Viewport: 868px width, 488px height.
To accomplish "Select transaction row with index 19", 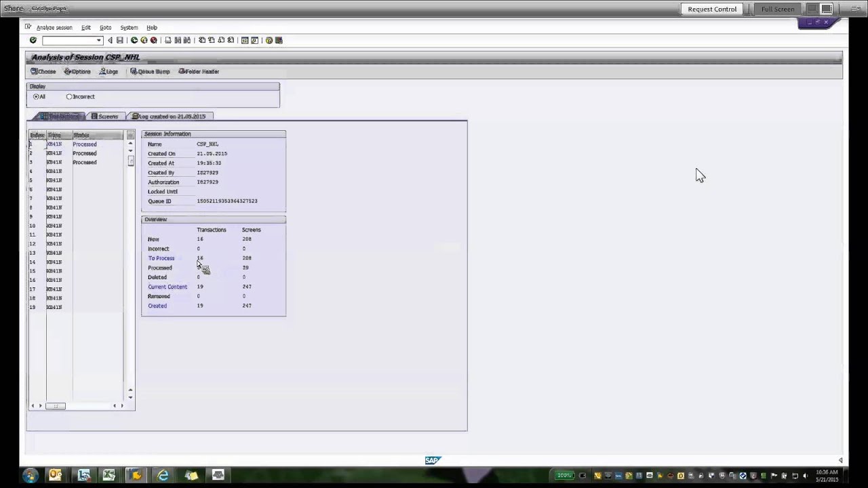I will 76,307.
